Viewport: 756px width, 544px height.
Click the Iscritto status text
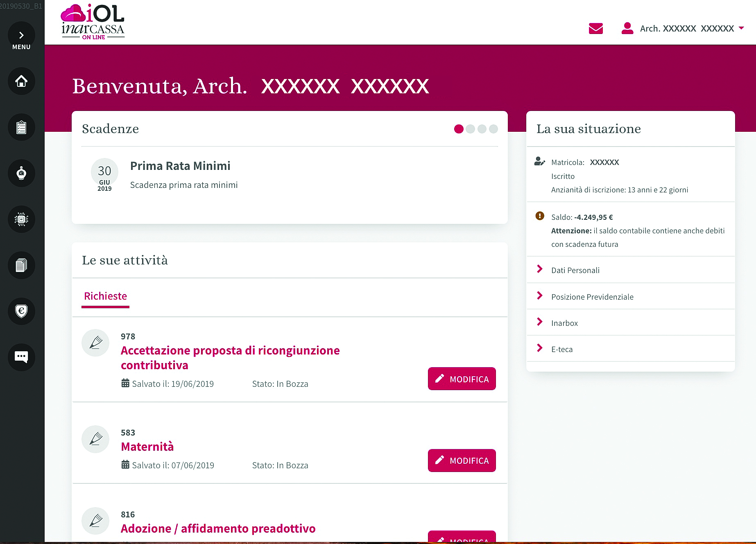tap(563, 176)
